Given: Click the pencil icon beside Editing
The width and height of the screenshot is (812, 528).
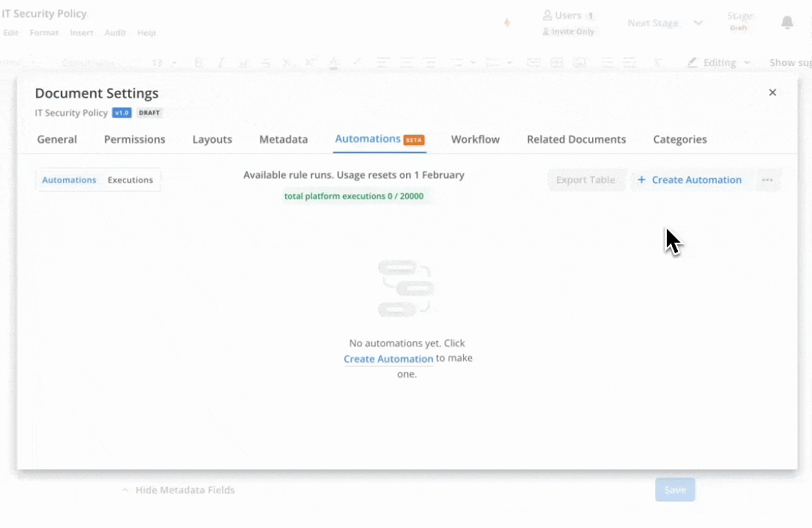Looking at the screenshot, I should pos(693,63).
